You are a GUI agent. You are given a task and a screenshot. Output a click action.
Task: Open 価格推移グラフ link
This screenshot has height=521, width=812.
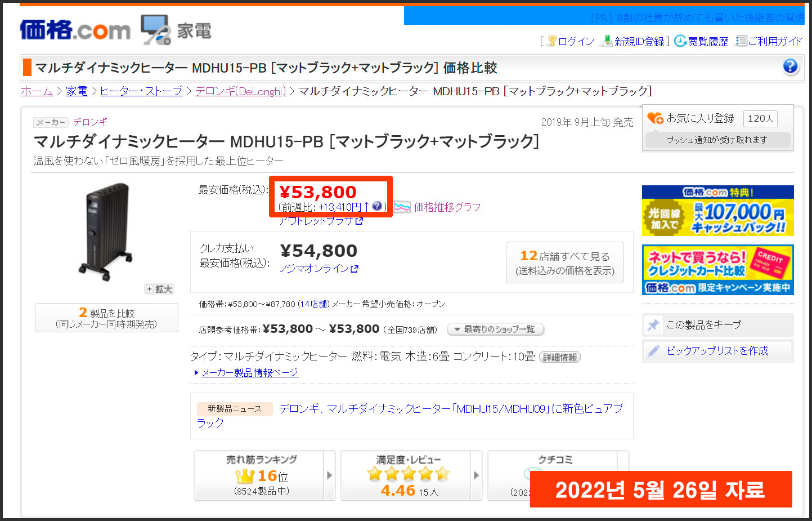coord(447,207)
